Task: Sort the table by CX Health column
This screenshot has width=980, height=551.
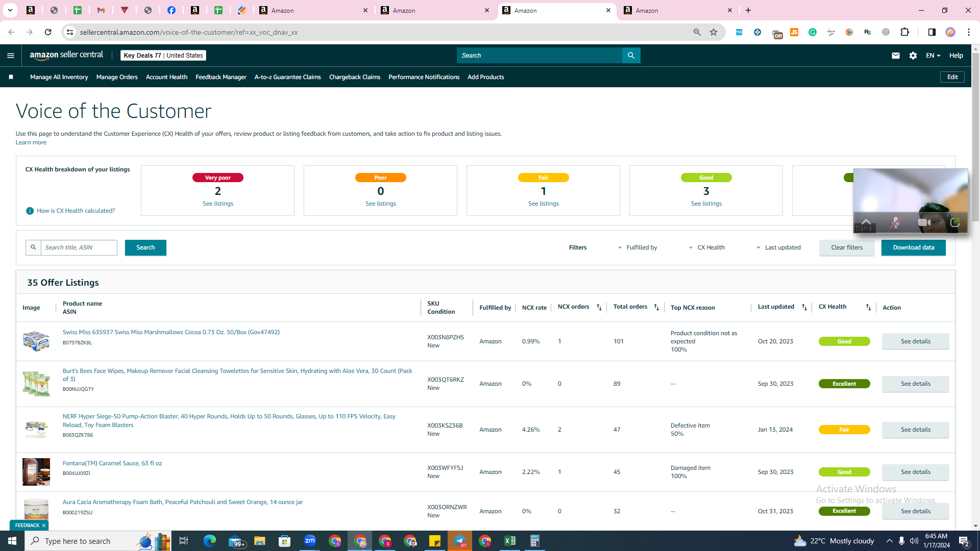Action: click(868, 307)
